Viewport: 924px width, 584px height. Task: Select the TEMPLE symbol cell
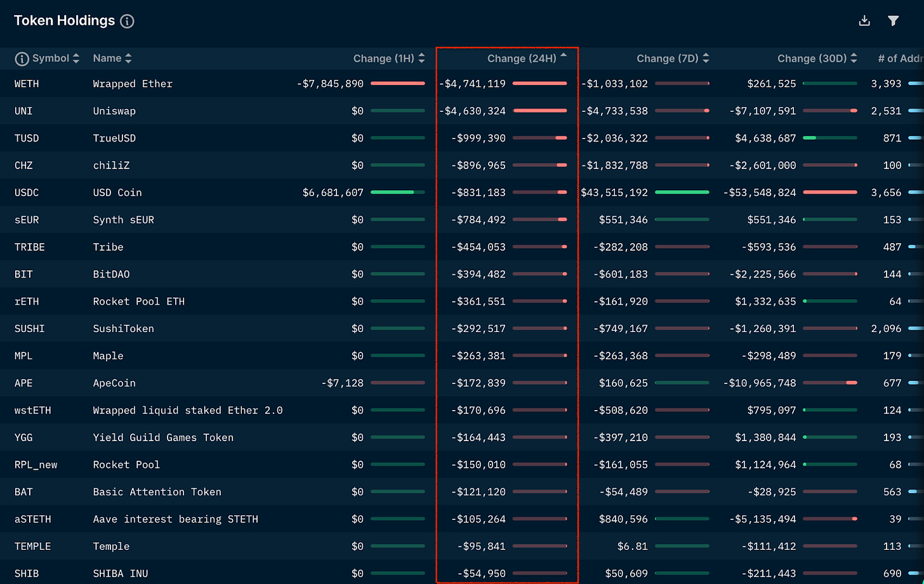[x=33, y=547]
